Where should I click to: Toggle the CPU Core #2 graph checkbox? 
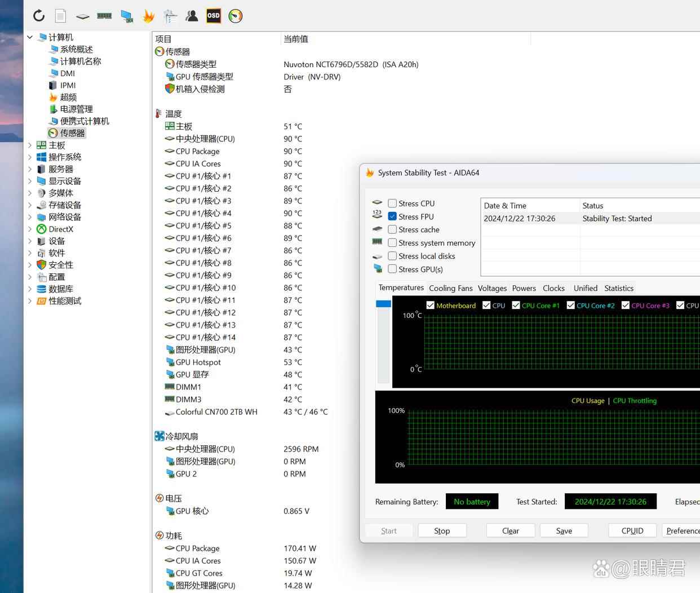(x=571, y=306)
